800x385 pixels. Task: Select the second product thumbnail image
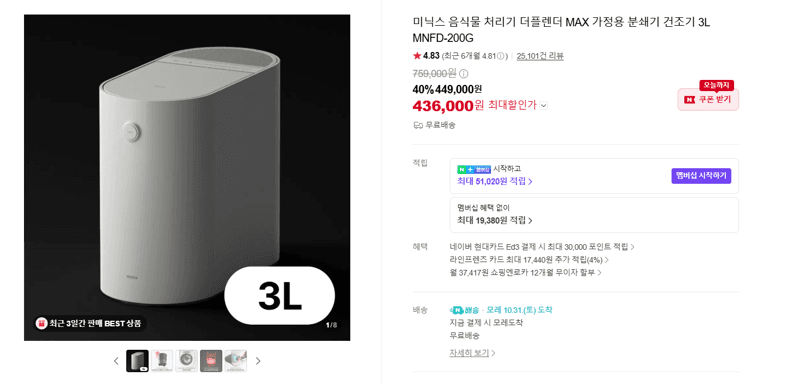click(x=162, y=361)
